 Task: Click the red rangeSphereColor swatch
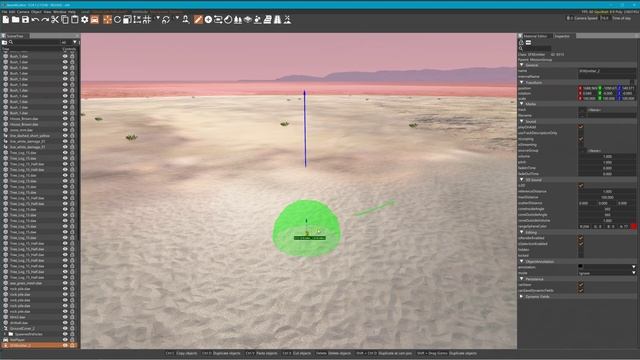633,226
